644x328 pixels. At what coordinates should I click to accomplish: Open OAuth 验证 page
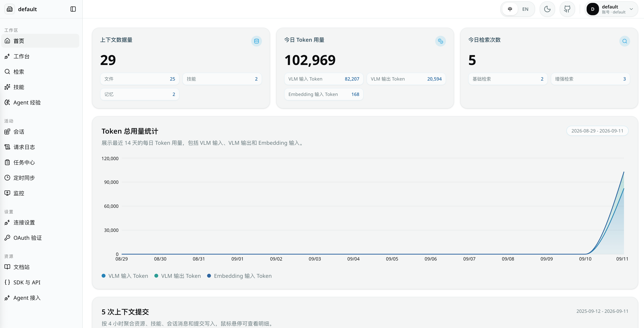[x=40, y=238]
